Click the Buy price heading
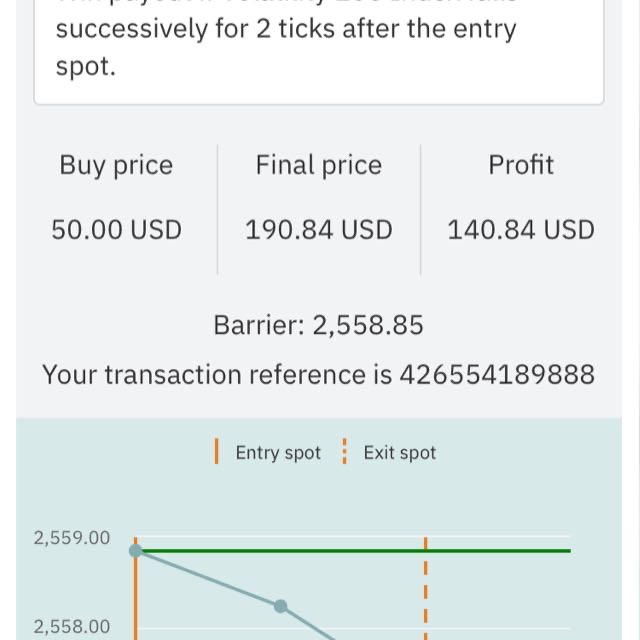 coord(116,165)
